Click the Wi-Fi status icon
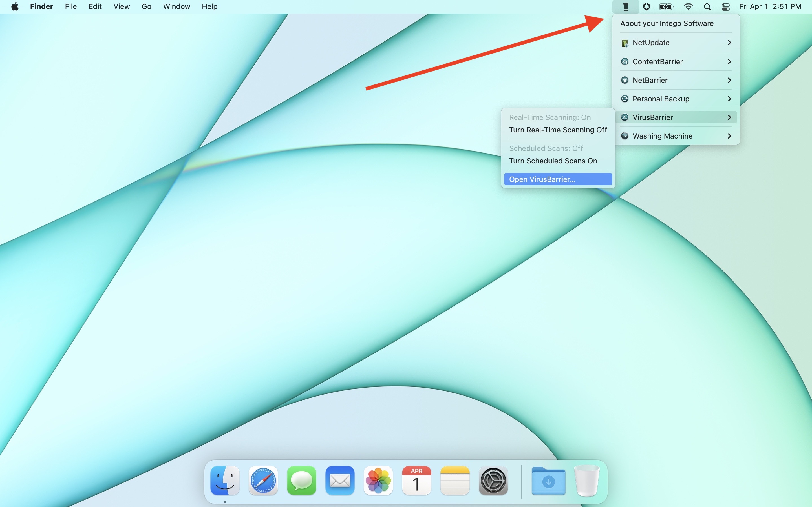Image resolution: width=812 pixels, height=507 pixels. (688, 7)
